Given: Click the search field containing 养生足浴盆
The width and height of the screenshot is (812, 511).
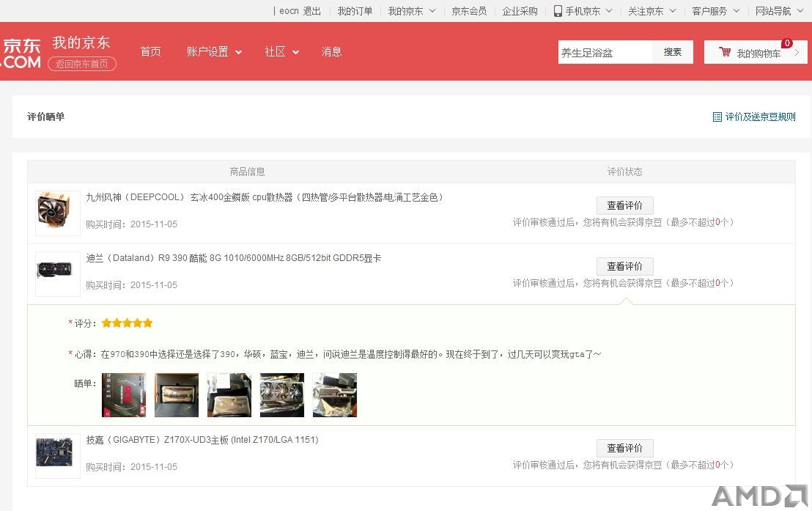Looking at the screenshot, I should (605, 52).
